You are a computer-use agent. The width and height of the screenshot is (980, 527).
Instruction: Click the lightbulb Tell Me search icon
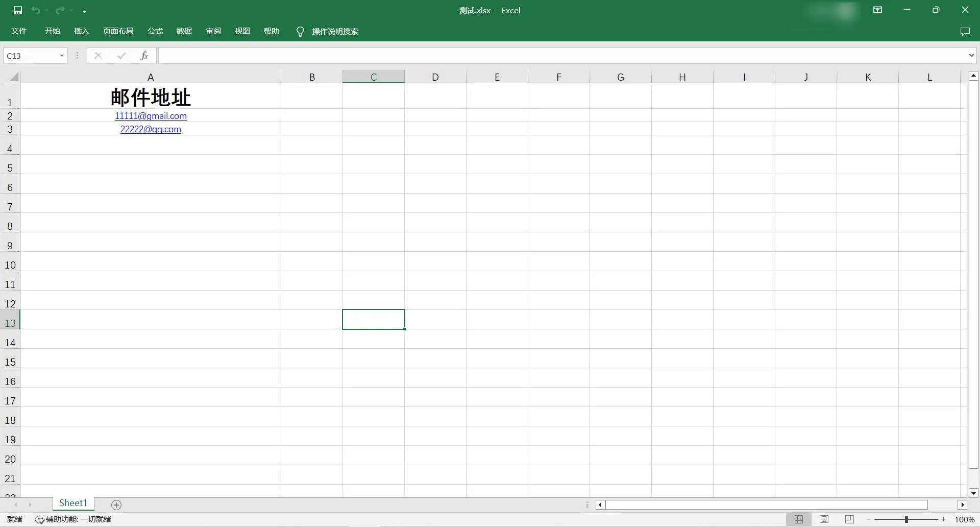pyautogui.click(x=300, y=32)
